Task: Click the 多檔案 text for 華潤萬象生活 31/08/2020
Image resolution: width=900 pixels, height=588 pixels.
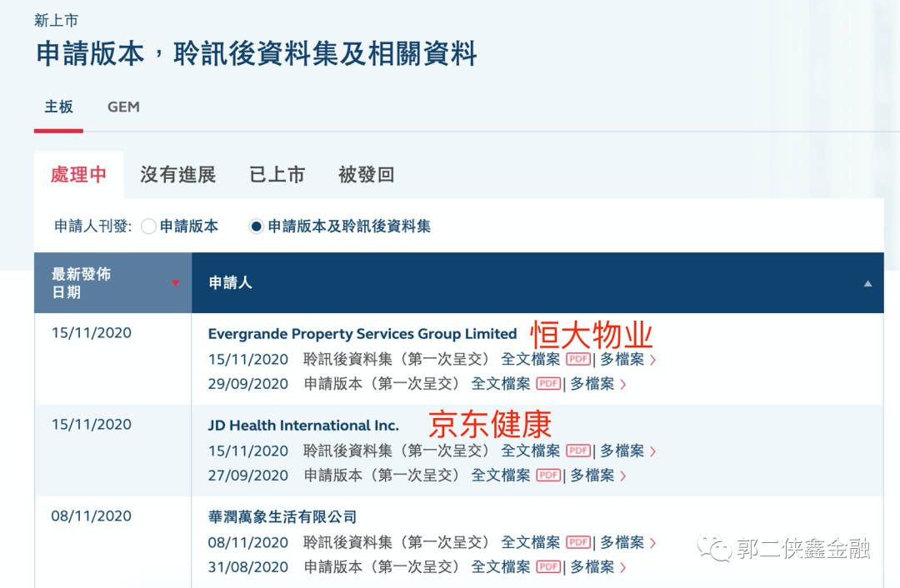Action: click(592, 567)
